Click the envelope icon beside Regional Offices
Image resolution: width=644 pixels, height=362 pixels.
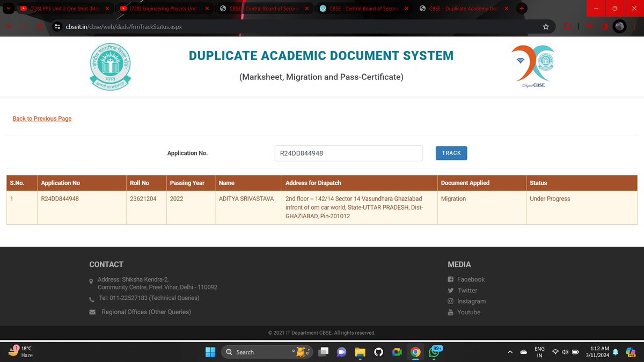91,312
